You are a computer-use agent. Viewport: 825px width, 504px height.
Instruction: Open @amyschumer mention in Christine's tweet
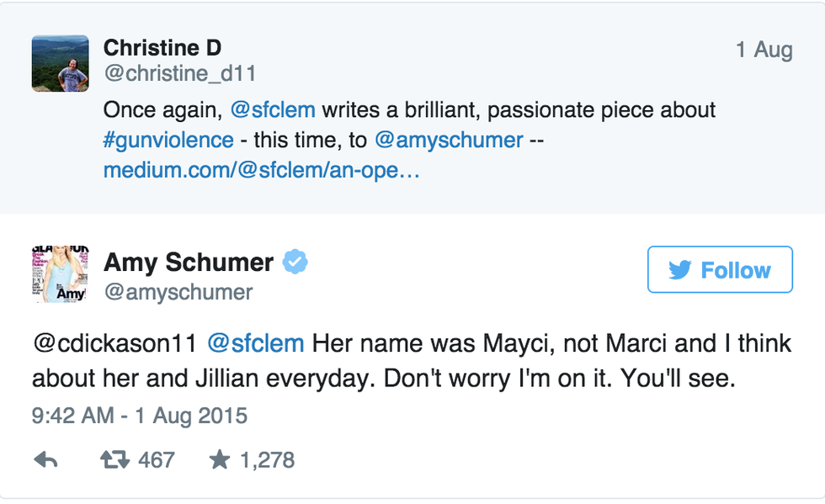(x=448, y=140)
